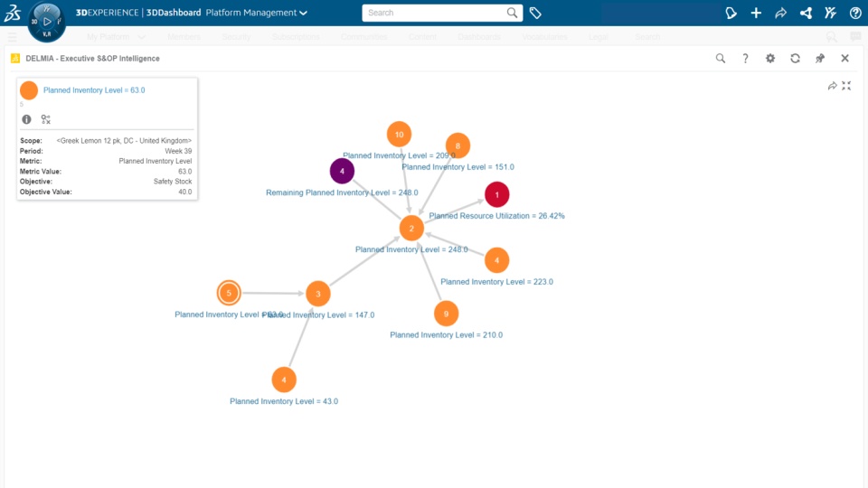Open the social network collaboration icon
The width and height of the screenshot is (868, 488).
[806, 13]
